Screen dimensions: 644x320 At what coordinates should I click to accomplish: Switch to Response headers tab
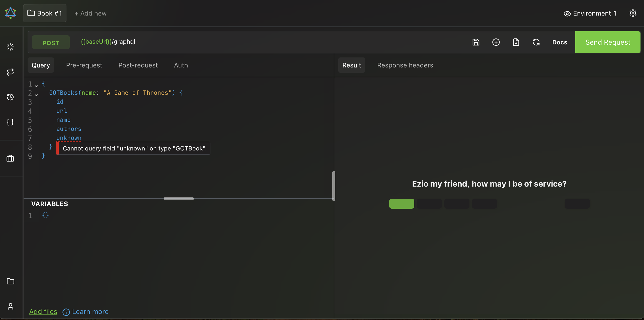click(405, 65)
